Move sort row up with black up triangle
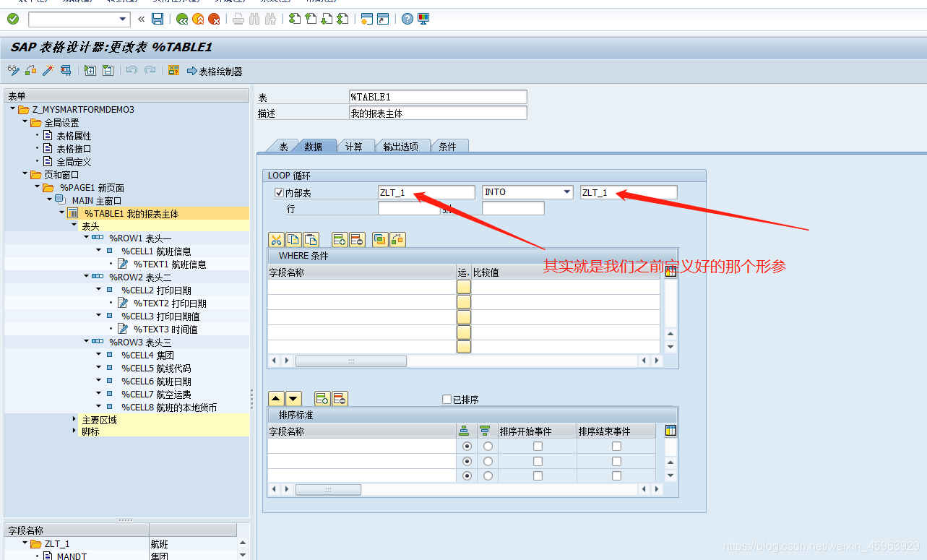The width and height of the screenshot is (927, 560). pos(276,398)
